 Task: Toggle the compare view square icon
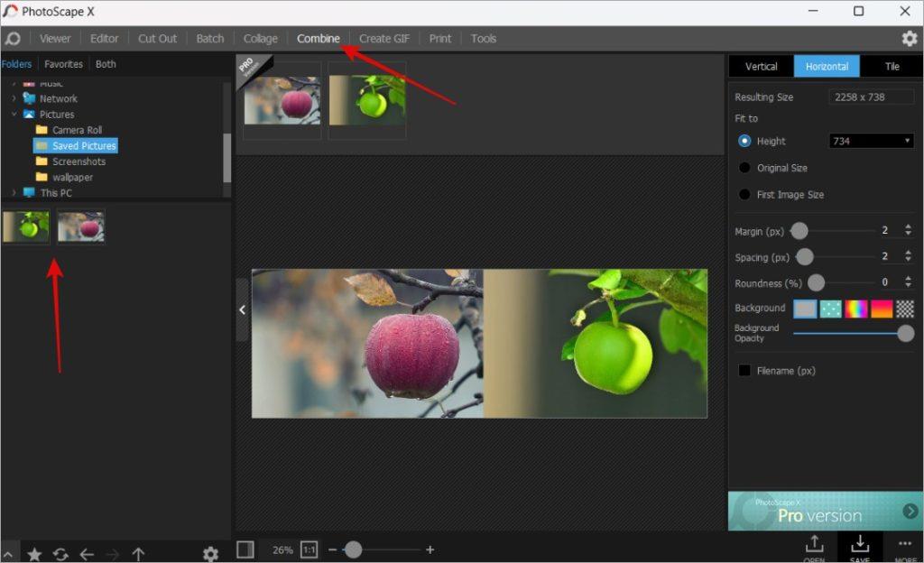click(x=245, y=549)
